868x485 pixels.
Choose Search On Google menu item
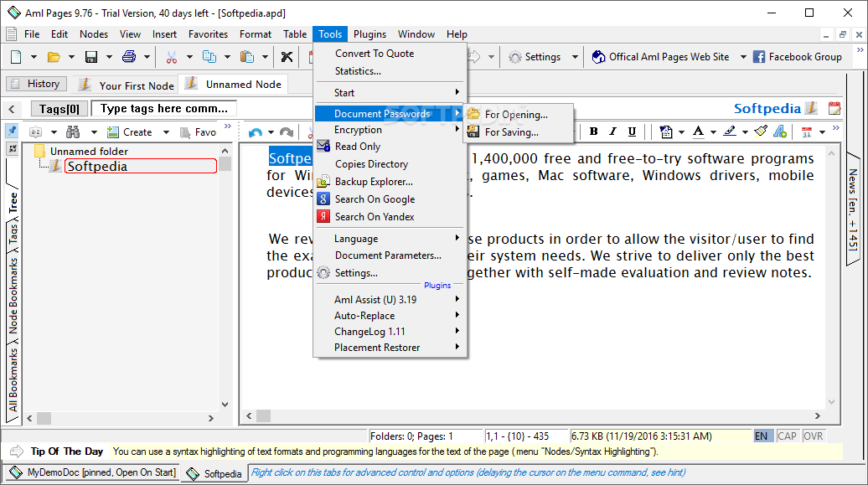pos(375,199)
